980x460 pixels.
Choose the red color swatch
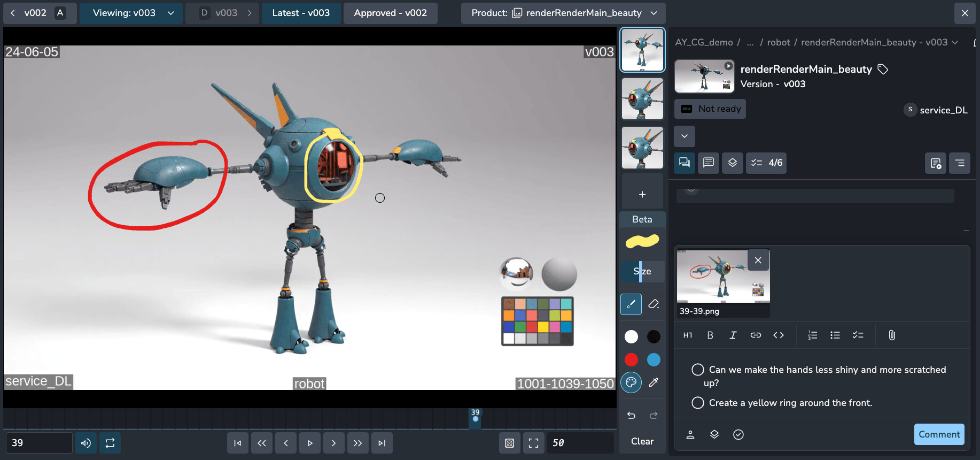point(631,360)
